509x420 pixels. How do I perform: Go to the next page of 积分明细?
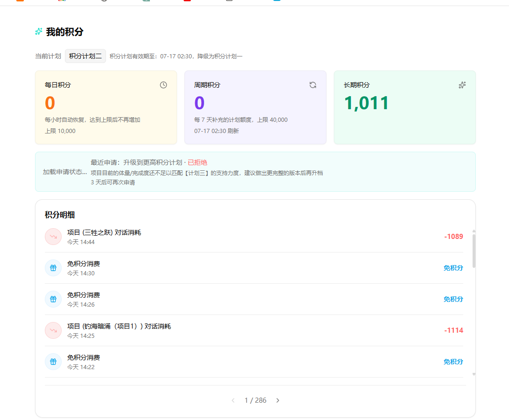[277, 400]
